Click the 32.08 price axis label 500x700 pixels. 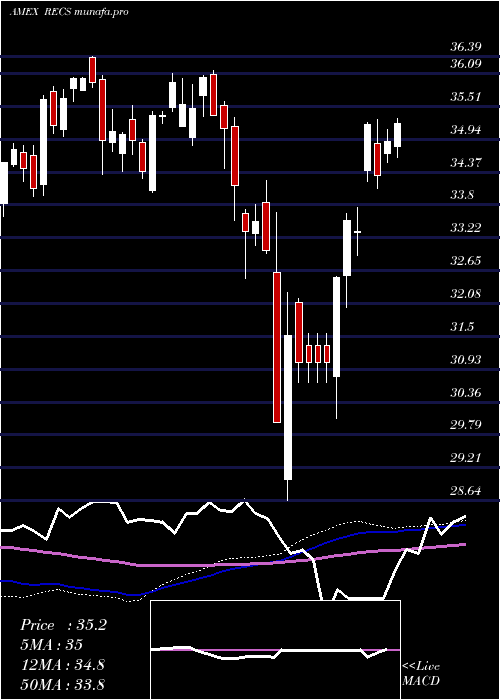(x=466, y=294)
